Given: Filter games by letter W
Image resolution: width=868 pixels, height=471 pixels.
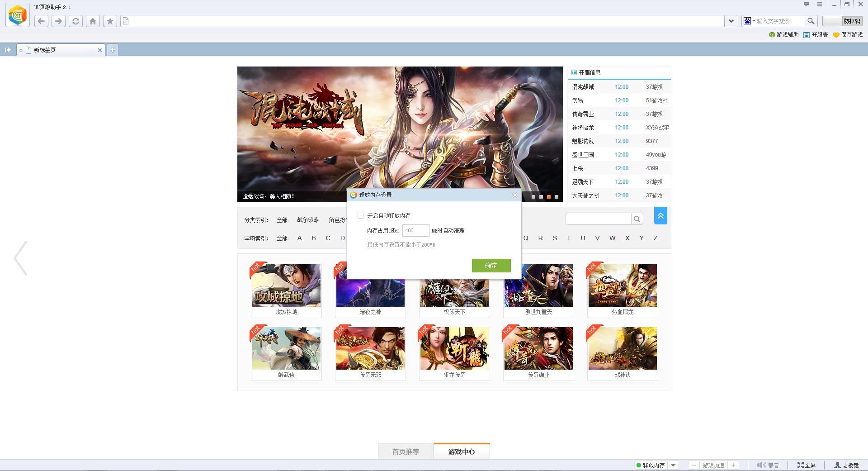Looking at the screenshot, I should pyautogui.click(x=612, y=238).
